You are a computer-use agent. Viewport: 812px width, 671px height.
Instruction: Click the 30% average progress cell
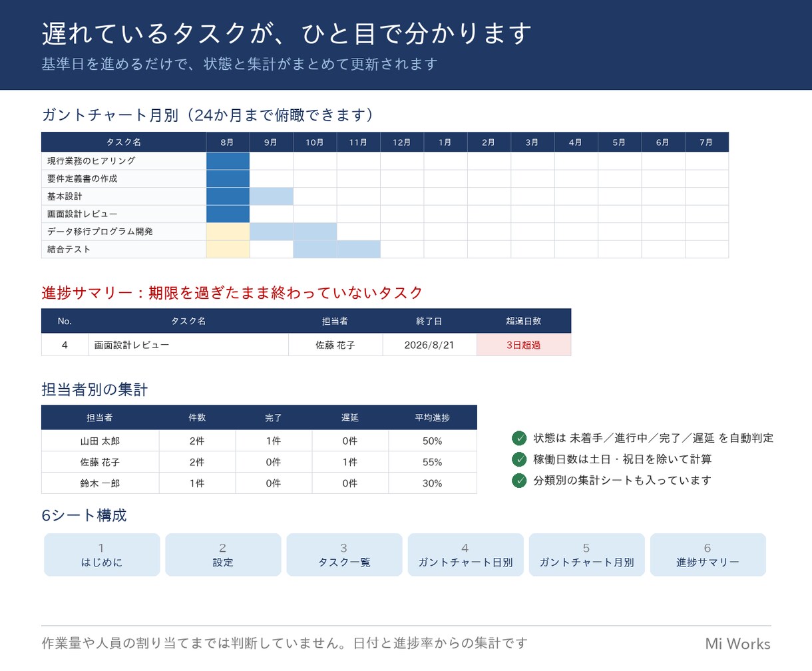pyautogui.click(x=433, y=483)
